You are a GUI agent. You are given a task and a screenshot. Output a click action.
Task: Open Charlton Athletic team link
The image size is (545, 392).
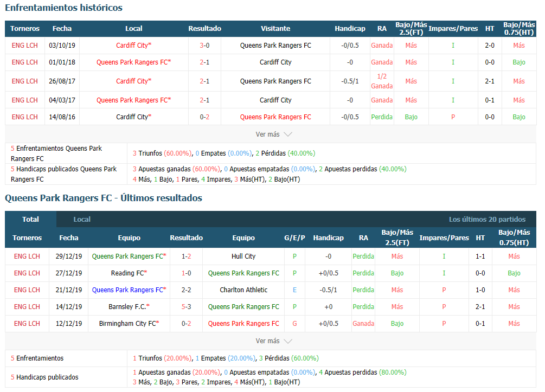[243, 290]
